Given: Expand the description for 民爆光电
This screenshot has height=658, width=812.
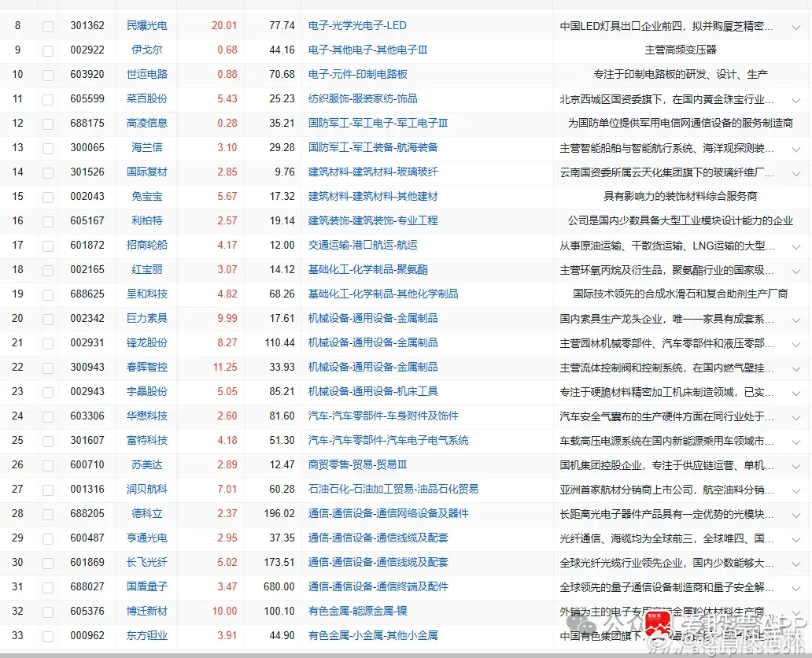Looking at the screenshot, I should tap(796, 25).
